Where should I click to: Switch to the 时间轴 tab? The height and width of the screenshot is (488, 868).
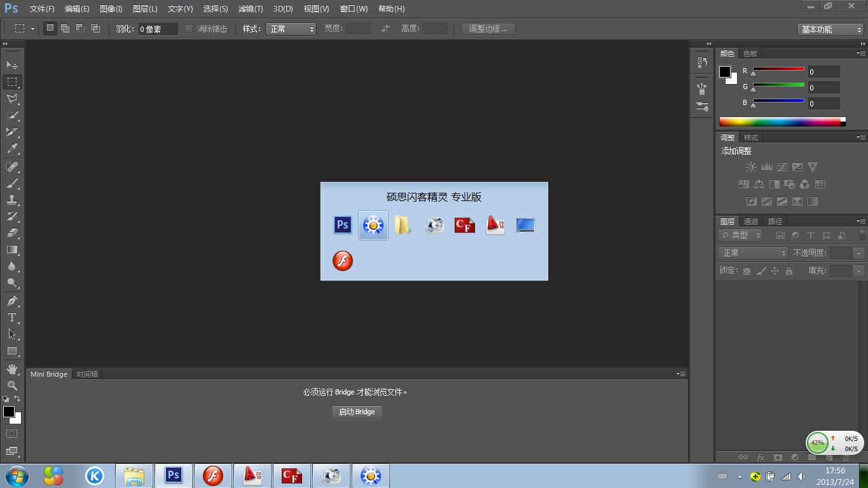pyautogui.click(x=87, y=374)
